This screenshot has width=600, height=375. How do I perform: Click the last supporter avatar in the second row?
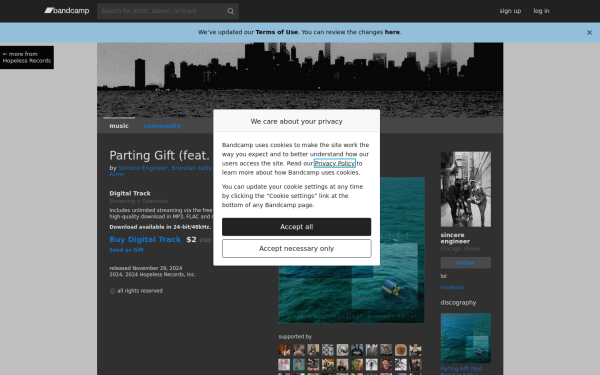(415, 365)
